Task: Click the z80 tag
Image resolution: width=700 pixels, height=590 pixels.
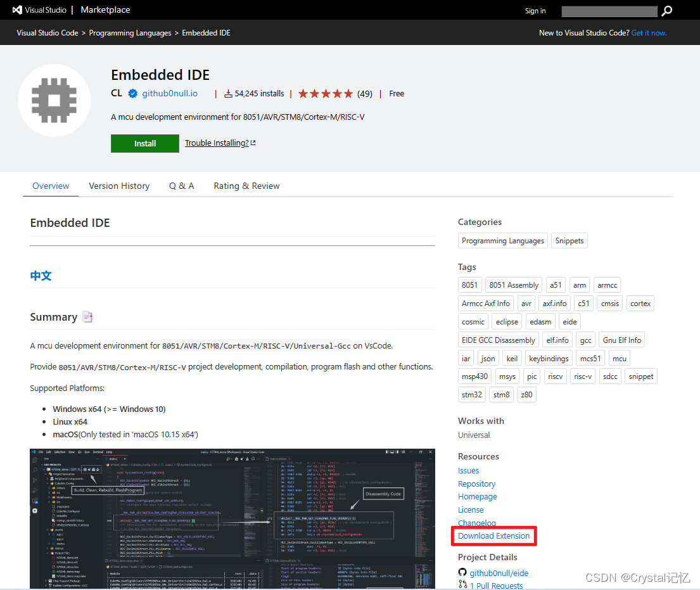Action: 526,394
